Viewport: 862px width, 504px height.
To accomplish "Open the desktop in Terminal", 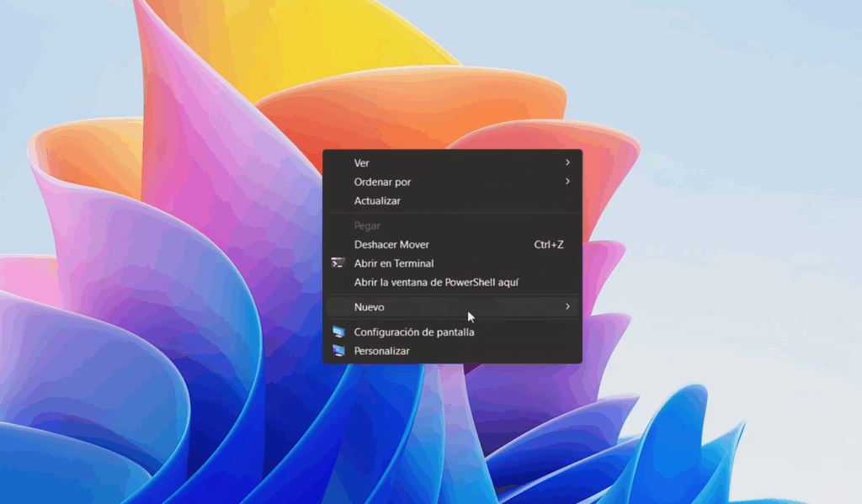I will click(394, 263).
